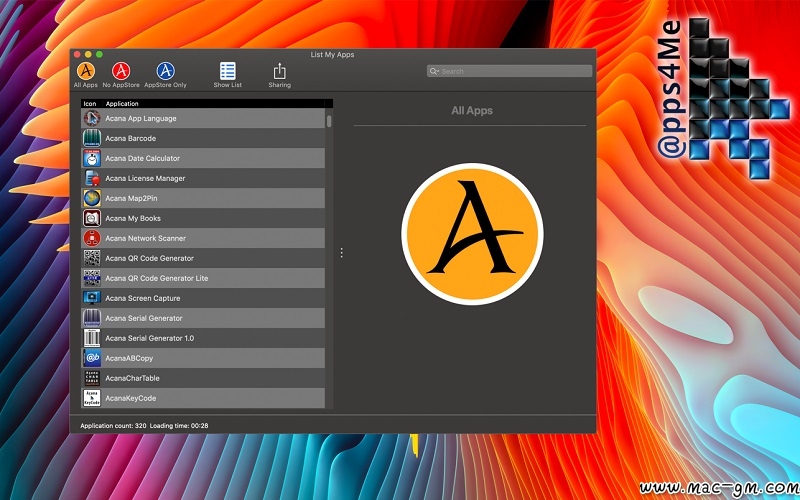This screenshot has width=800, height=500.
Task: Click the Acana My Books icon
Action: pyautogui.click(x=92, y=218)
